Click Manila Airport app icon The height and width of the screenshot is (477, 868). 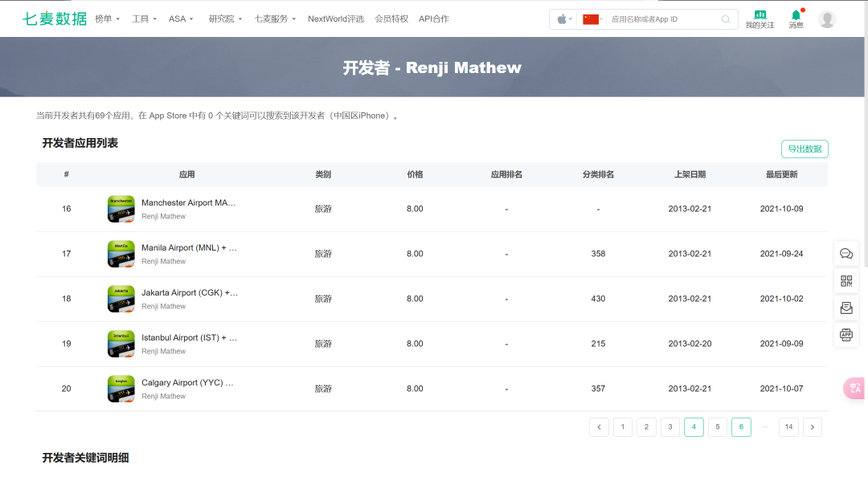pos(121,254)
